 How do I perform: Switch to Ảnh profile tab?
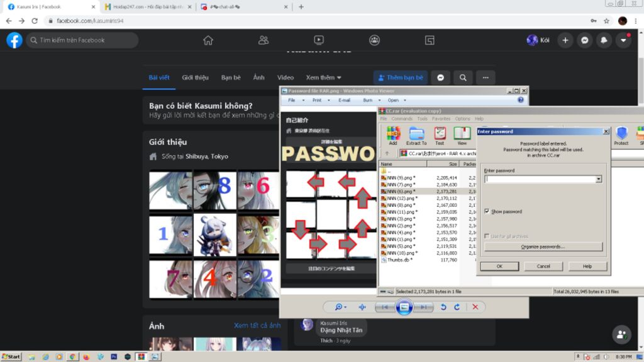click(x=258, y=77)
